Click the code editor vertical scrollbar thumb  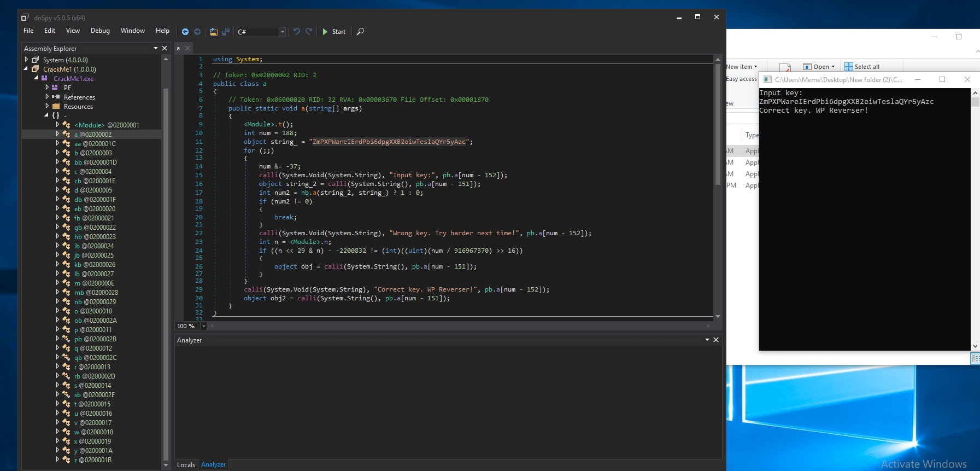click(x=718, y=125)
